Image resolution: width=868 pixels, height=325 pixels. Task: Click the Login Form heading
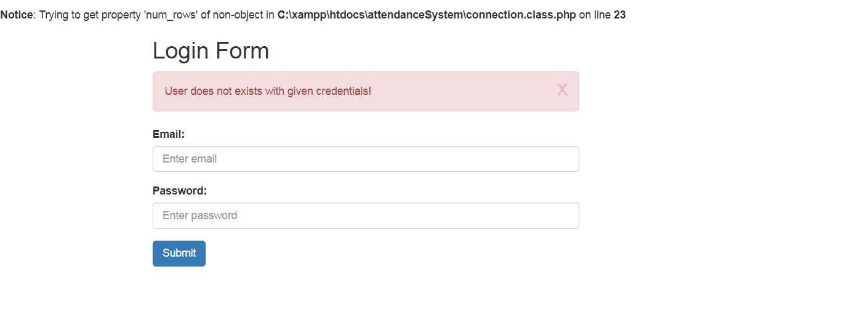coord(211,50)
